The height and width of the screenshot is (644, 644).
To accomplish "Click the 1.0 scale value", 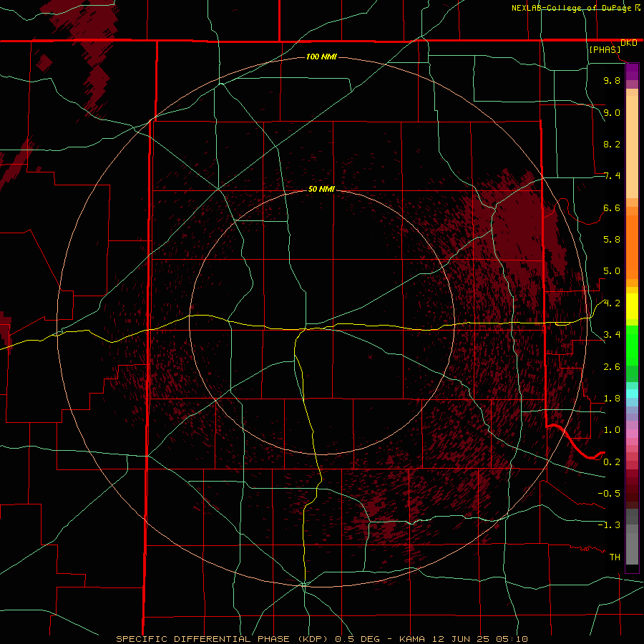I will pyautogui.click(x=612, y=430).
